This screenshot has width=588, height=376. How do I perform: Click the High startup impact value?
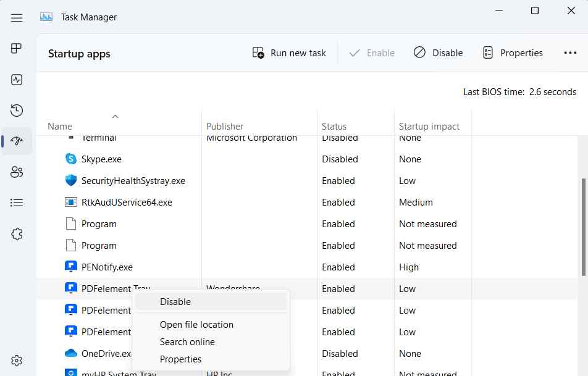[x=409, y=267]
